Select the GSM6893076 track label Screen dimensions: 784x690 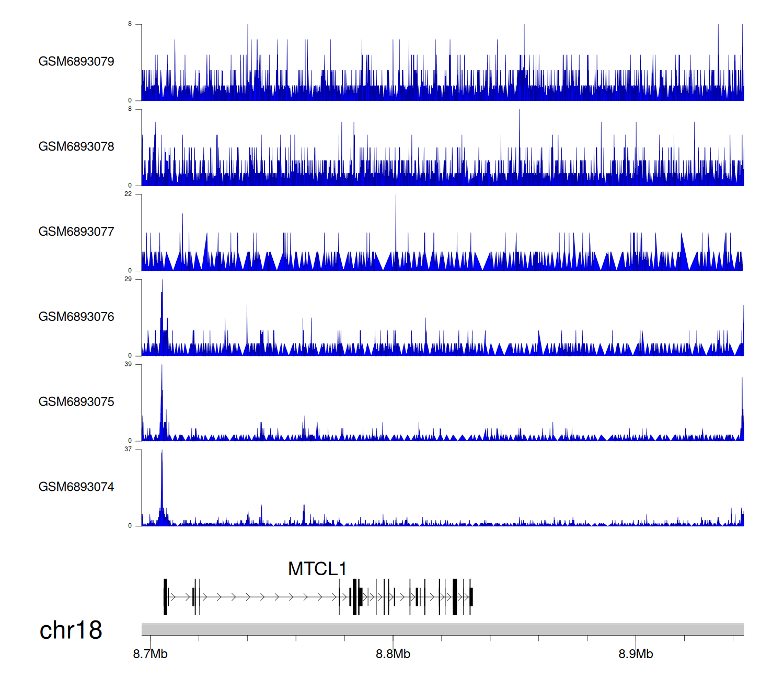(76, 317)
